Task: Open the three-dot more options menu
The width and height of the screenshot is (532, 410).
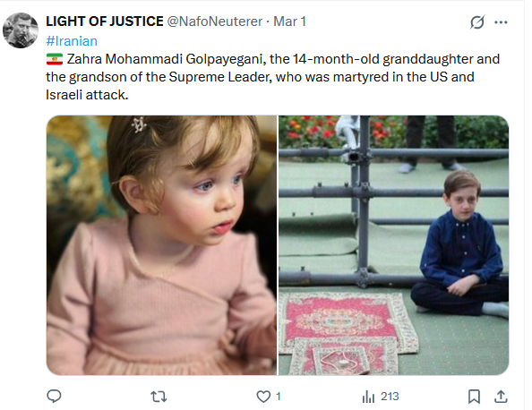Action: coord(501,22)
